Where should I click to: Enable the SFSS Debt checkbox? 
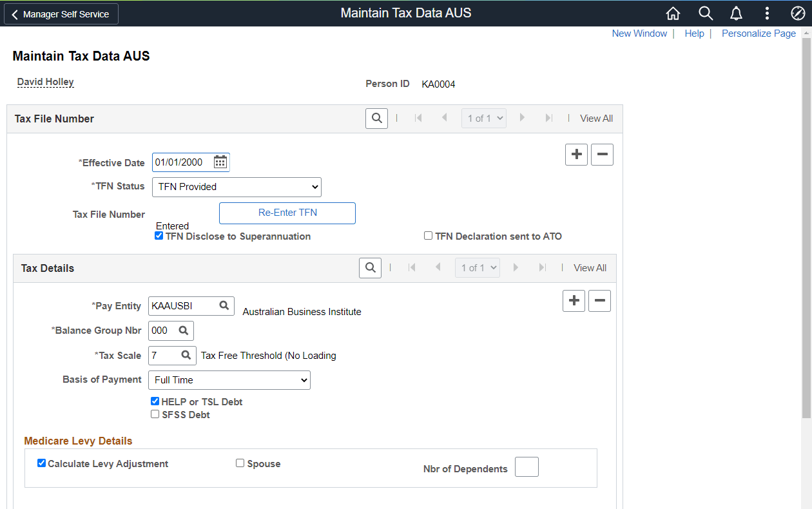coord(155,414)
